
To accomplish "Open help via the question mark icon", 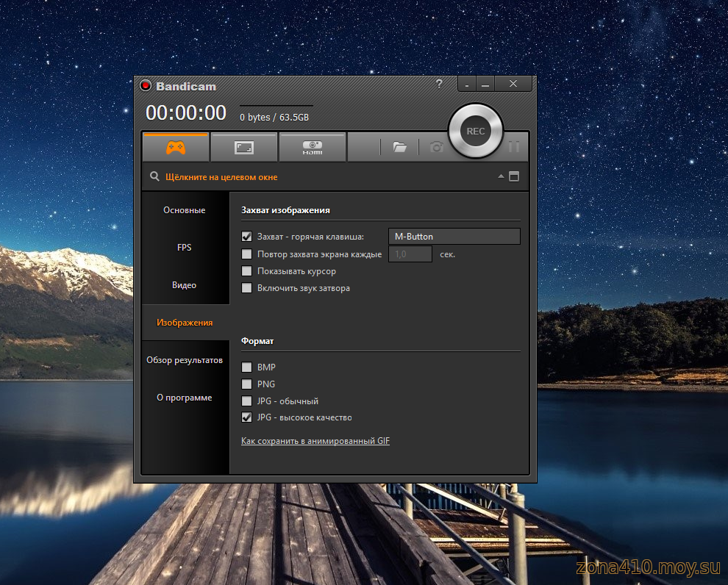I will 439,84.
